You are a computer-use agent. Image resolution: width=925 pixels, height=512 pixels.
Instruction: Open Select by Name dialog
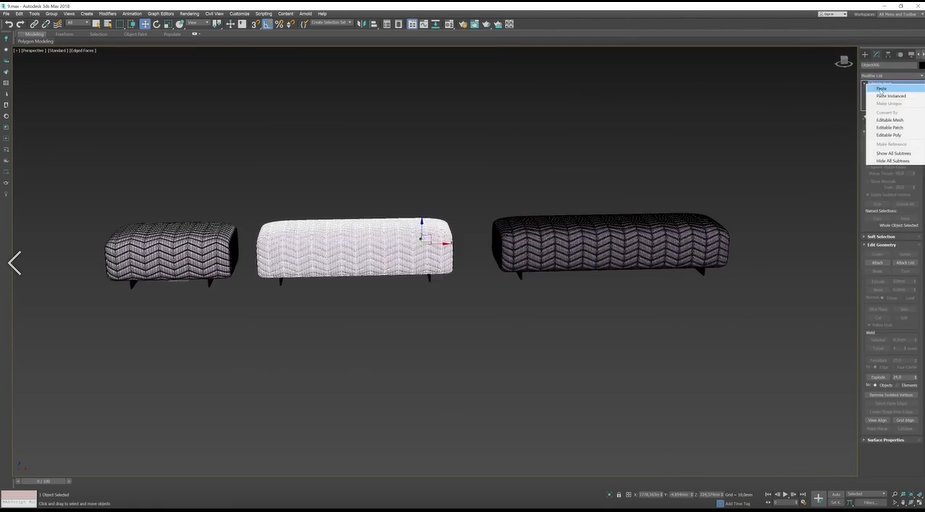[108, 24]
